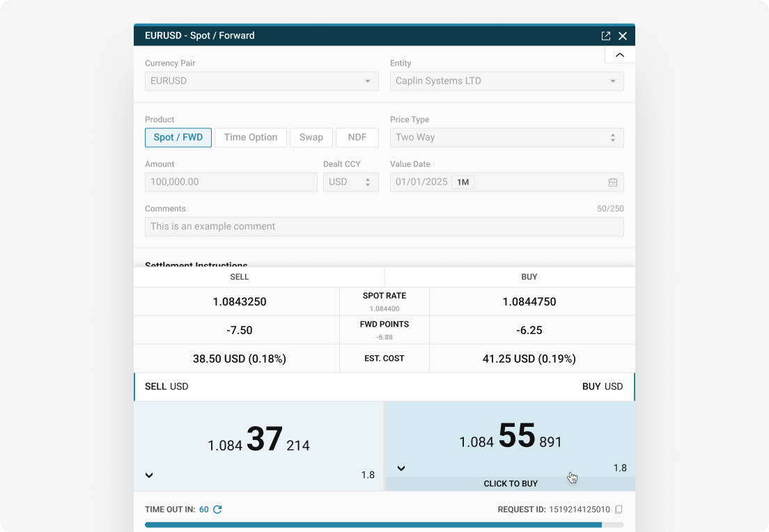Open the Entity Caplin Systems LTD dropdown
The image size is (769, 532).
pyautogui.click(x=506, y=81)
